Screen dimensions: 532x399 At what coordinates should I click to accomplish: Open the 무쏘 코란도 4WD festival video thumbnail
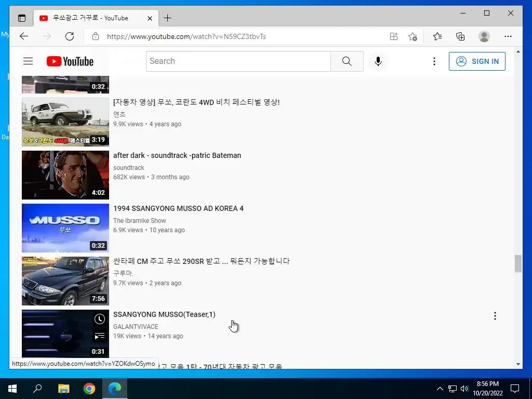(65, 122)
